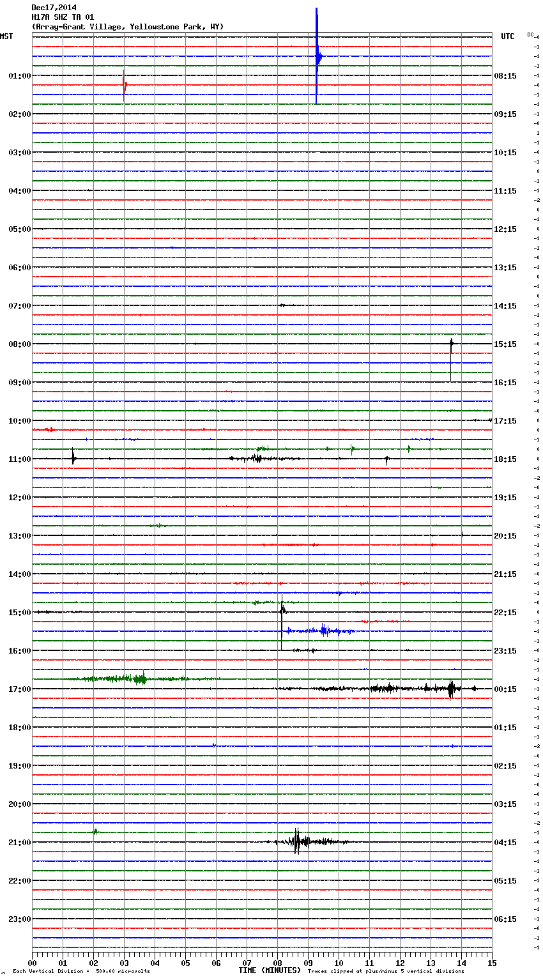This screenshot has width=543, height=980.
Task: Click the 03:15 UTC time label
Action: click(x=505, y=804)
